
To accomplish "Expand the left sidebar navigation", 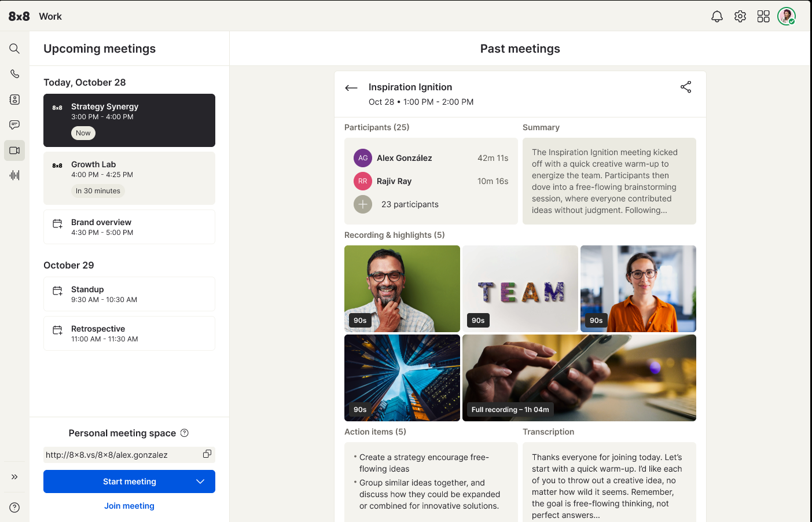I will [14, 477].
